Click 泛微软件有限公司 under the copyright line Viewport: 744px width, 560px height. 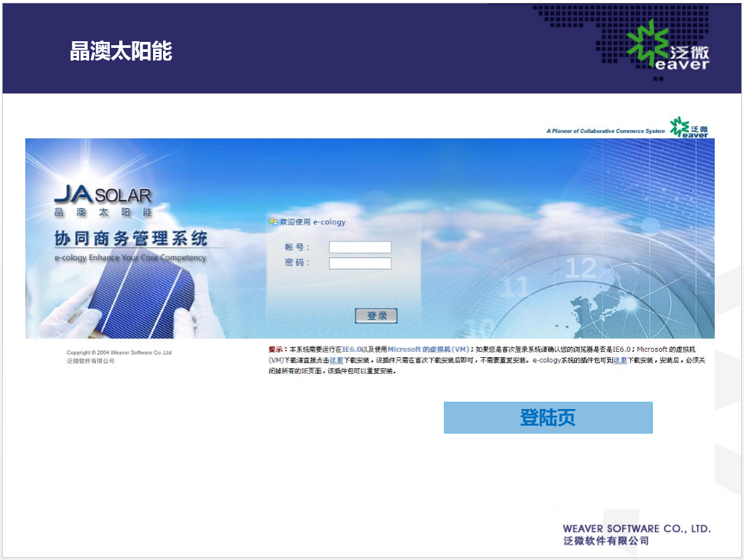pos(91,361)
